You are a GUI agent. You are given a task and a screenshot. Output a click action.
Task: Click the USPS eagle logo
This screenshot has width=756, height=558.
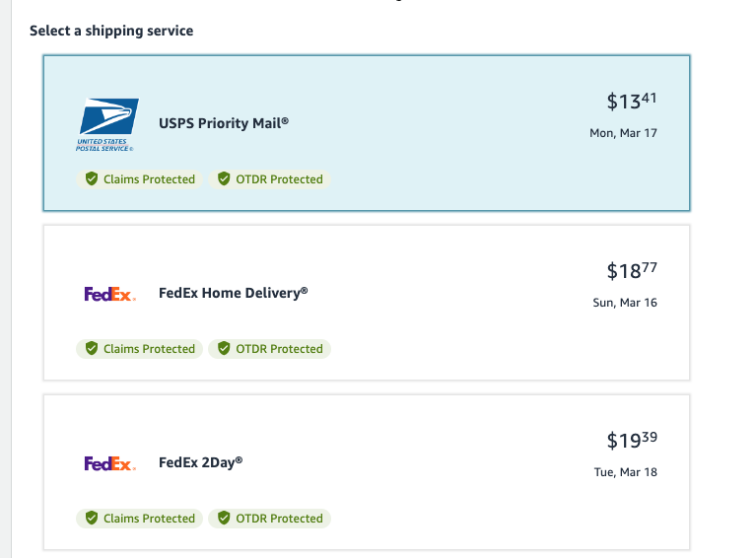tap(107, 124)
